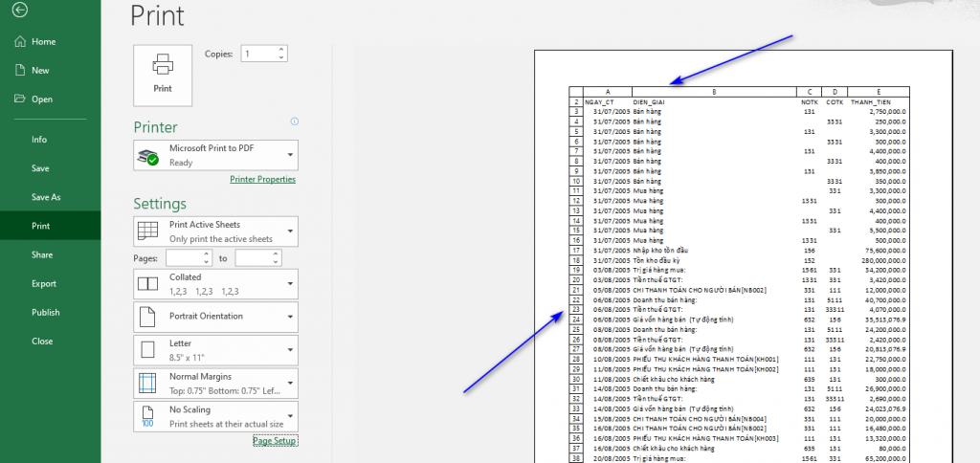
Task: Click 'CHI THANH TOÁN CHO NGƯỜI BÁN[NB002]' in row 21
Action: point(700,290)
